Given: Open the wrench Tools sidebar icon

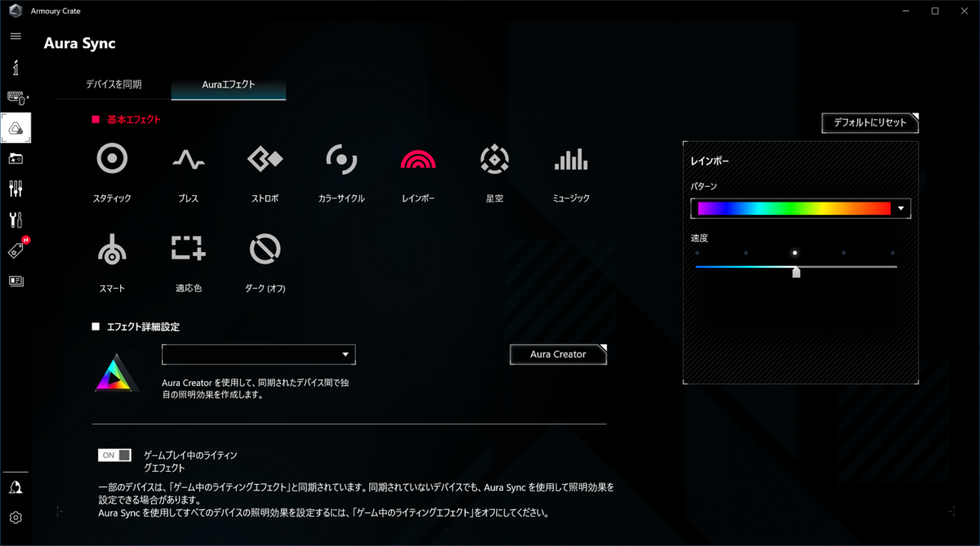Looking at the screenshot, I should (x=16, y=220).
